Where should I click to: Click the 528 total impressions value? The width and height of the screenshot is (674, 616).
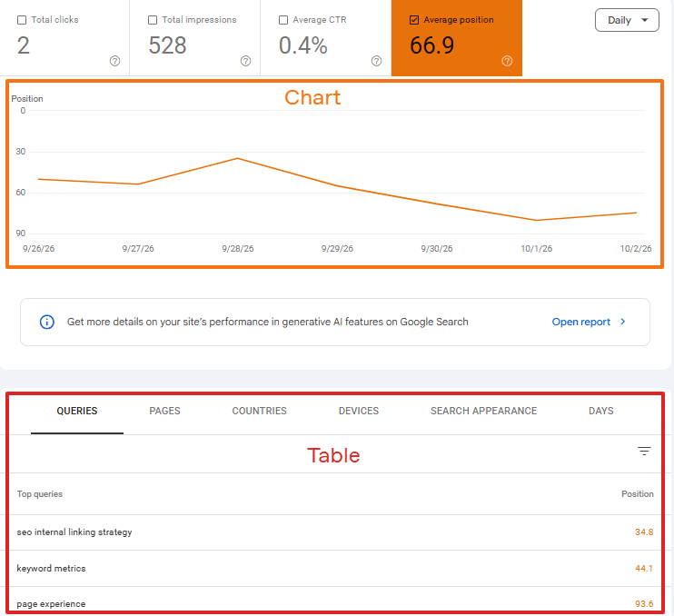coord(167,45)
